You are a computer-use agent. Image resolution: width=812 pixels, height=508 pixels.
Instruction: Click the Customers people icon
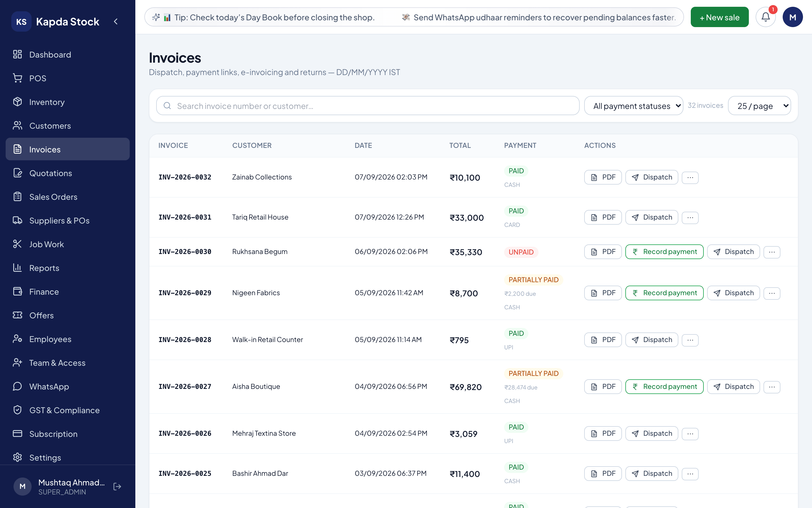click(x=17, y=126)
